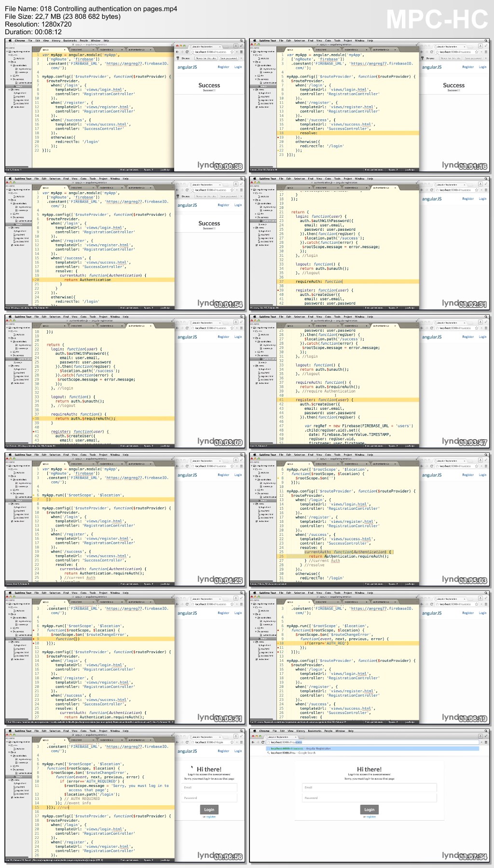The height and width of the screenshot is (868, 494).
Task: Follow the register link in the 00:07:34 frame
Action: [370, 817]
